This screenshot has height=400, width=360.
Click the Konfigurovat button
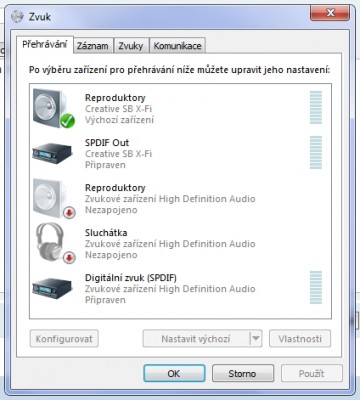tap(64, 339)
